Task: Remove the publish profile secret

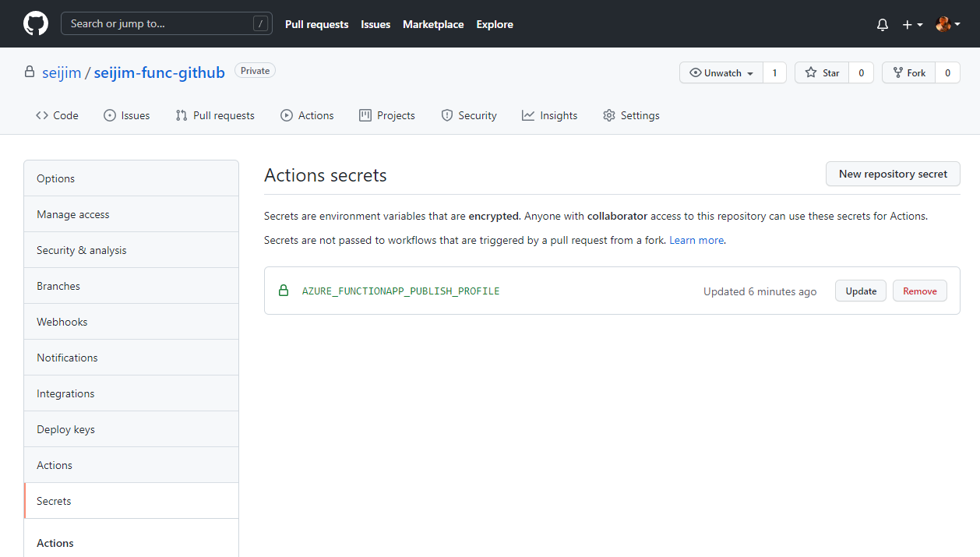Action: [x=919, y=291]
